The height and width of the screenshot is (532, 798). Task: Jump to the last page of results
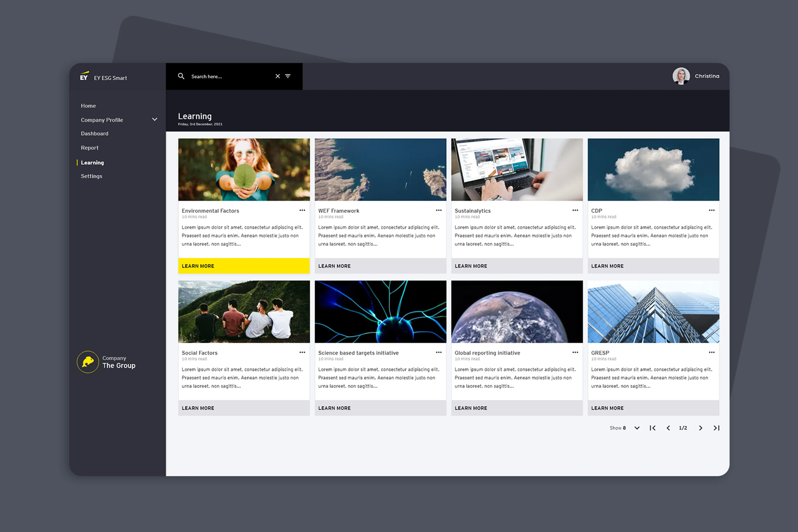pos(716,428)
